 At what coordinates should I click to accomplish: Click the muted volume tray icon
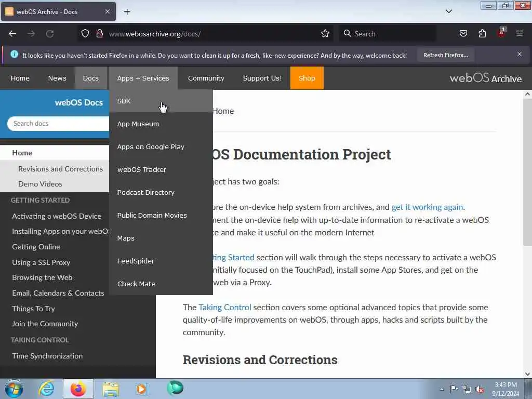tap(480, 390)
